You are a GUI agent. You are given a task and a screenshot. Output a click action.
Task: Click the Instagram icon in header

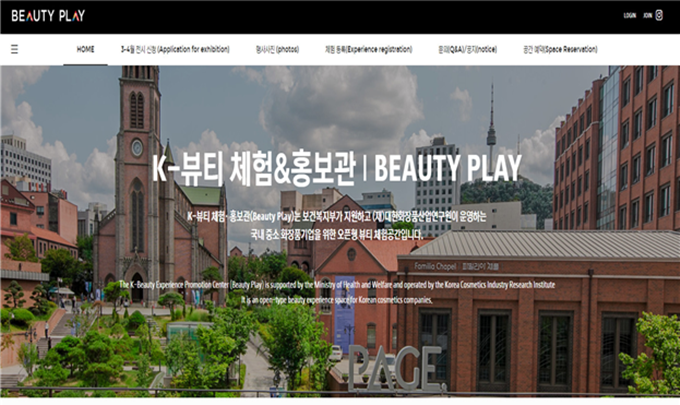tap(659, 15)
